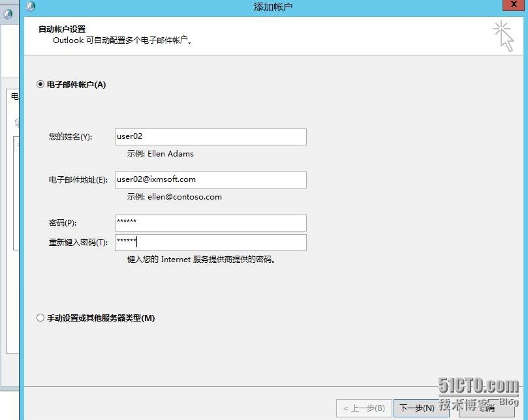
Task: Click the 您的姓名(Y) label
Action: 70,137
